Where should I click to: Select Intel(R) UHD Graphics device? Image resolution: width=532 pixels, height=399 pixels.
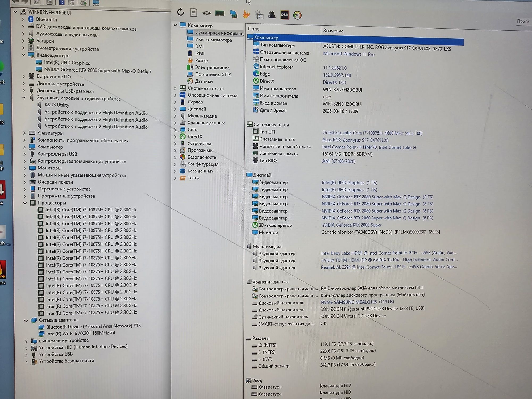[67, 63]
